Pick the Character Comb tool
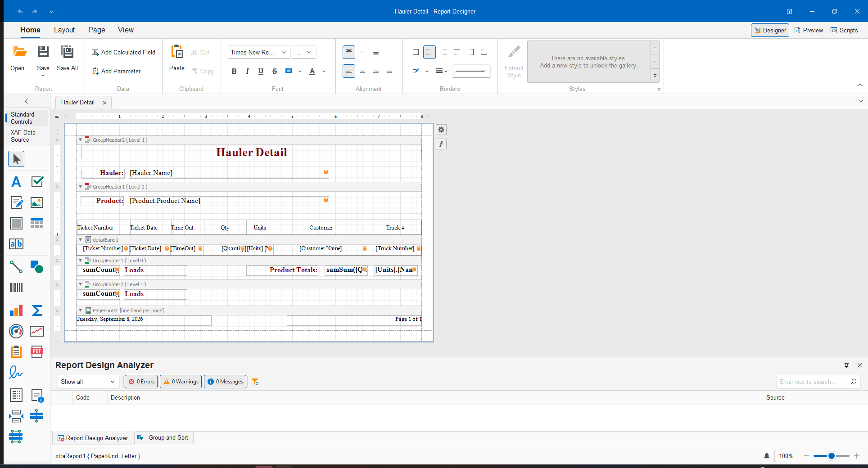Image resolution: width=868 pixels, height=468 pixels. point(16,244)
